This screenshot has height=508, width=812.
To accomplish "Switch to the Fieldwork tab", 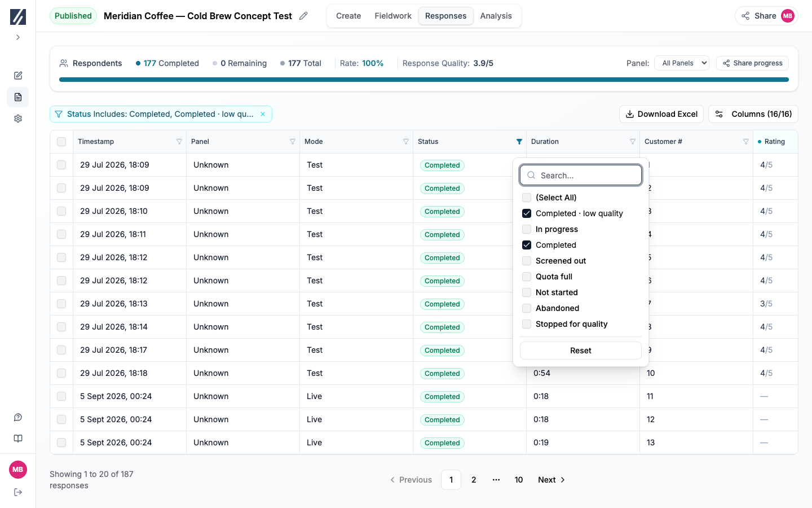I will coord(393,16).
